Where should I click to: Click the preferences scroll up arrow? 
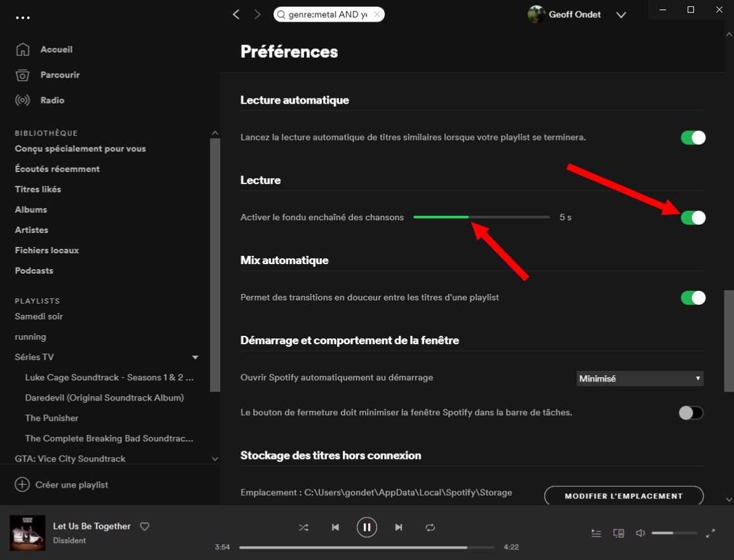pos(729,34)
